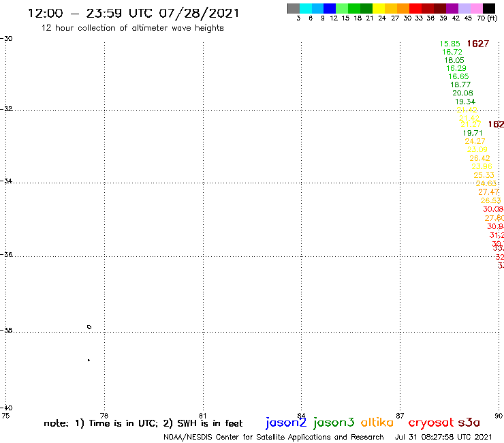Click the orange 'altika' satellite label
Screen dimensions: 504x443
[x=377, y=422]
